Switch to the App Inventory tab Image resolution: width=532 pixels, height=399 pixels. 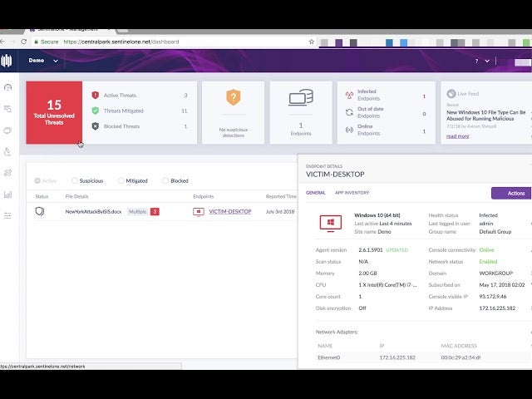(352, 192)
